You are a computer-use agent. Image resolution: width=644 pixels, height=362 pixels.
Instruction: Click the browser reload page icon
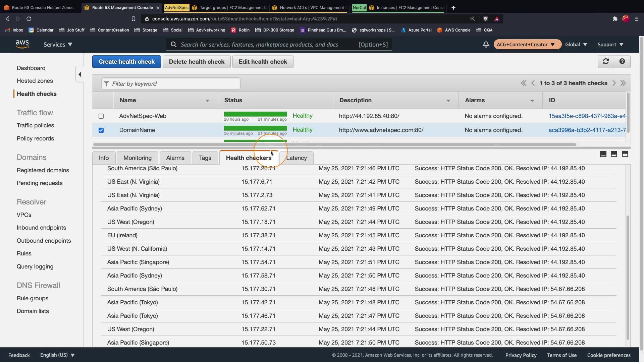pyautogui.click(x=29, y=19)
